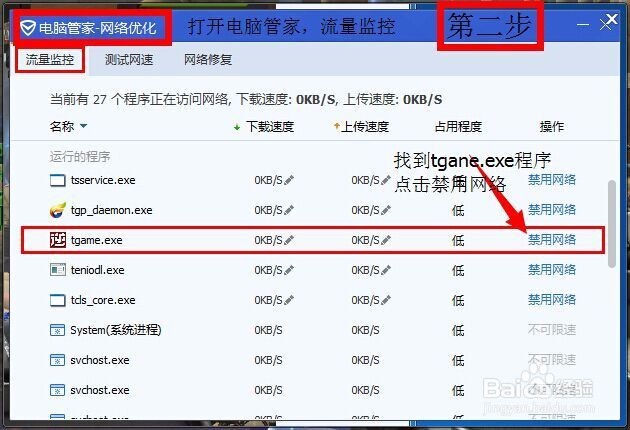Select the System(系统进程) row name
This screenshot has height=430, width=630.
116,330
